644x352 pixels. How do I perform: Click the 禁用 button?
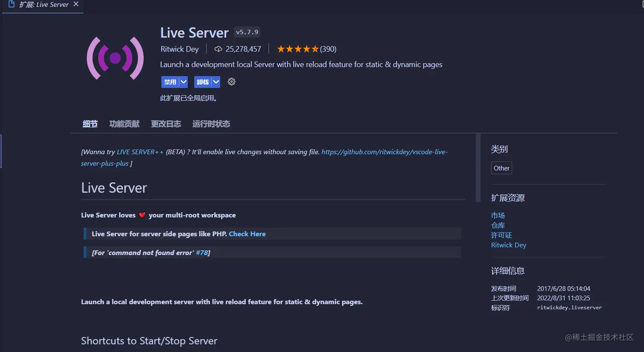[170, 82]
